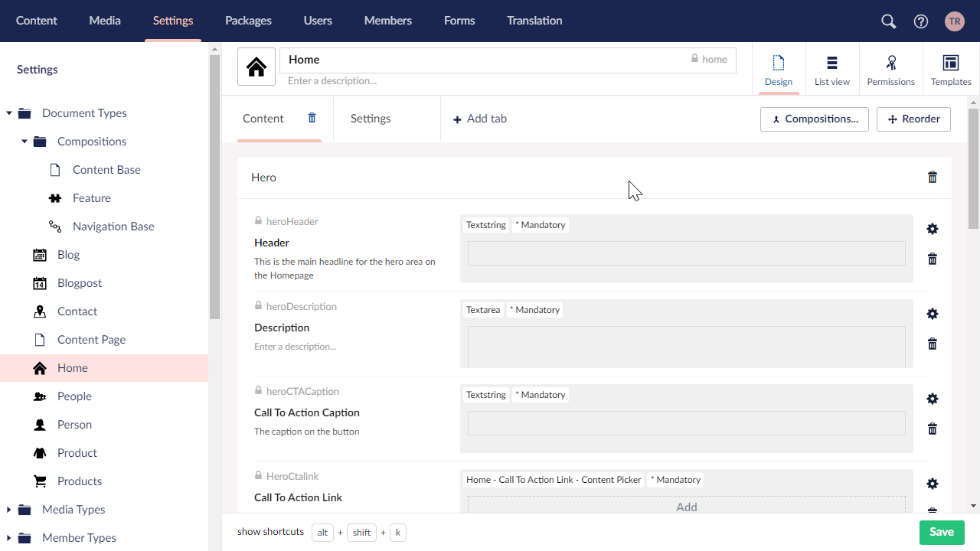Click the lock icon beside HeroCtalink alias
This screenshot has height=551, width=980.
pyautogui.click(x=259, y=475)
